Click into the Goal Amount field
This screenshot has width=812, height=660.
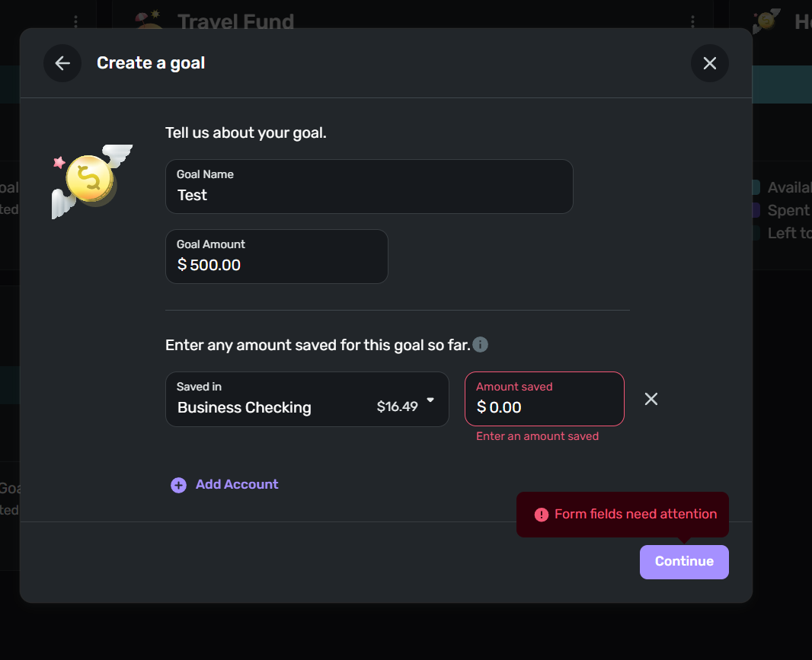click(x=277, y=257)
